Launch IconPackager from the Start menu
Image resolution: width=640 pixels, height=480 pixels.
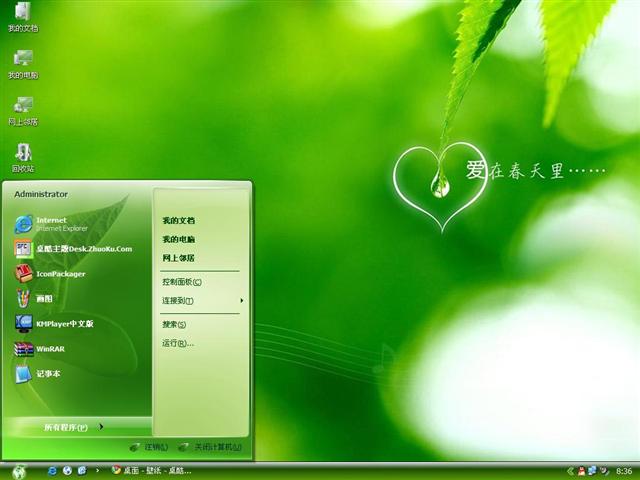coord(78,274)
